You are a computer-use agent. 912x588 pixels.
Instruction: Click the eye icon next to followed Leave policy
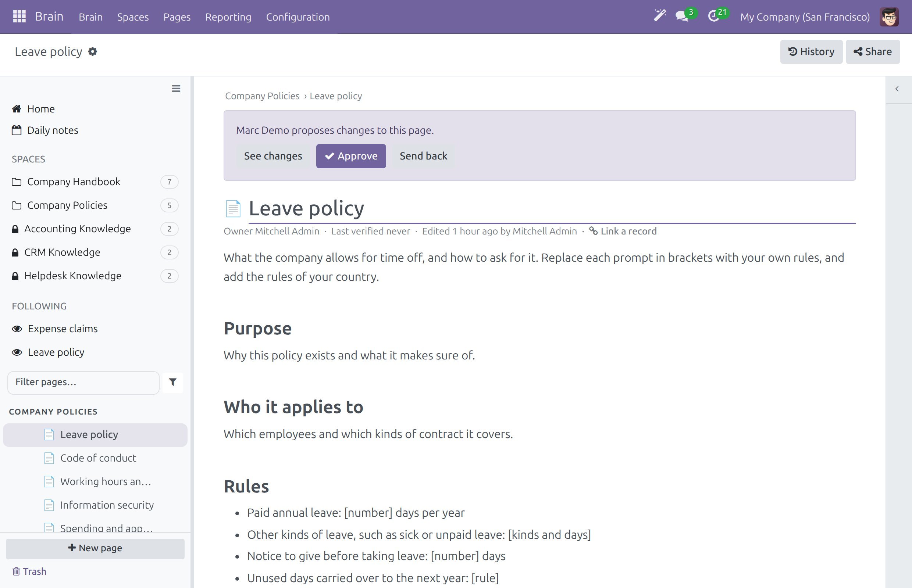coord(17,352)
